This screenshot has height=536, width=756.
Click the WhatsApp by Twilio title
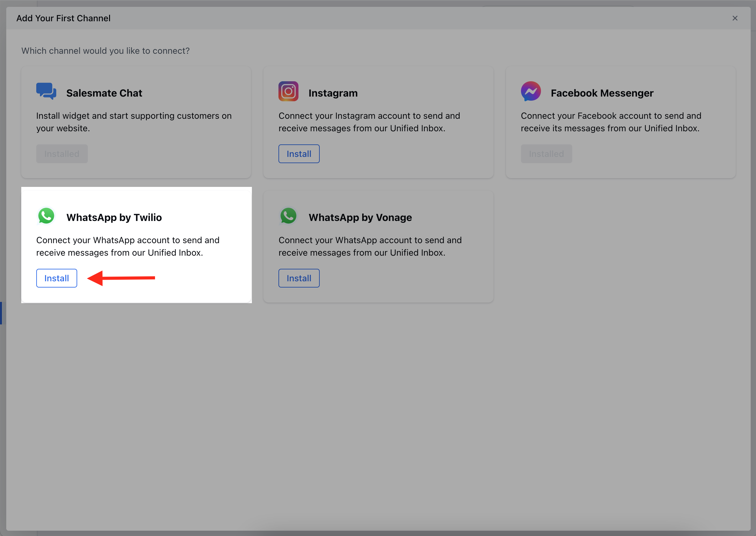pyautogui.click(x=114, y=218)
